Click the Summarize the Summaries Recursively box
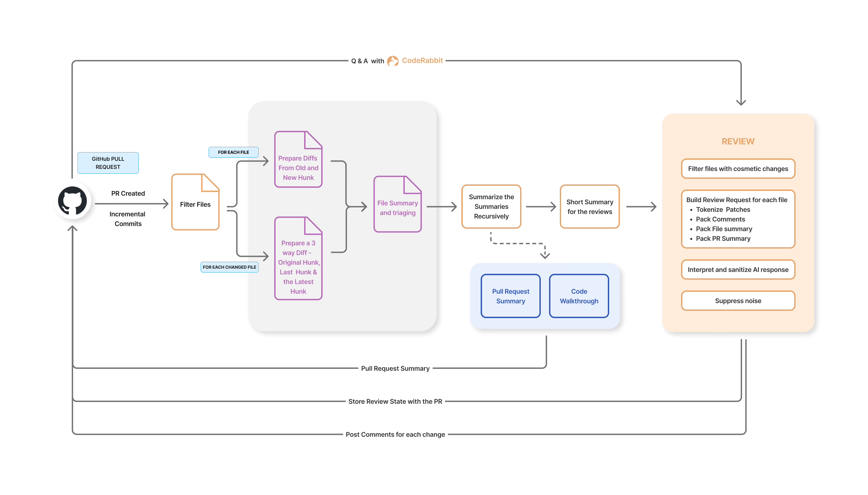 click(x=491, y=206)
